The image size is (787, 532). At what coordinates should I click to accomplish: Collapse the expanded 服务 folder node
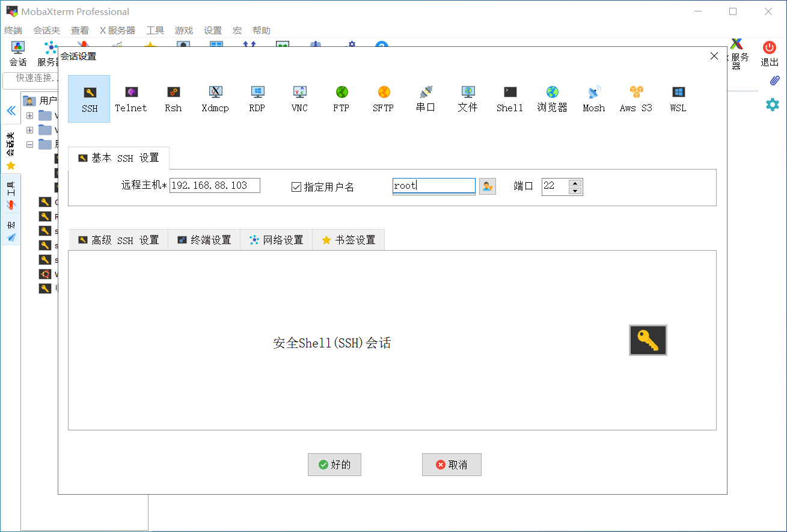pyautogui.click(x=29, y=144)
